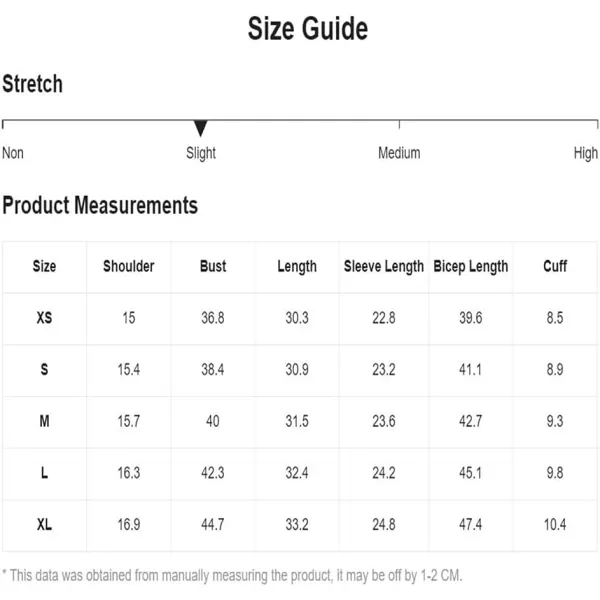This screenshot has height=600, width=600.
Task: Click the Bicep Length column header
Action: pos(471,267)
